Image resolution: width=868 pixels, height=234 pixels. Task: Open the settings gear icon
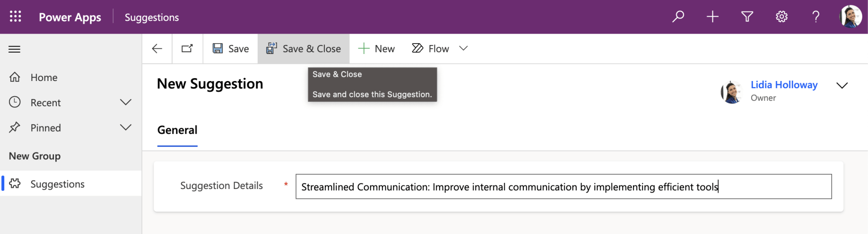[x=781, y=17]
